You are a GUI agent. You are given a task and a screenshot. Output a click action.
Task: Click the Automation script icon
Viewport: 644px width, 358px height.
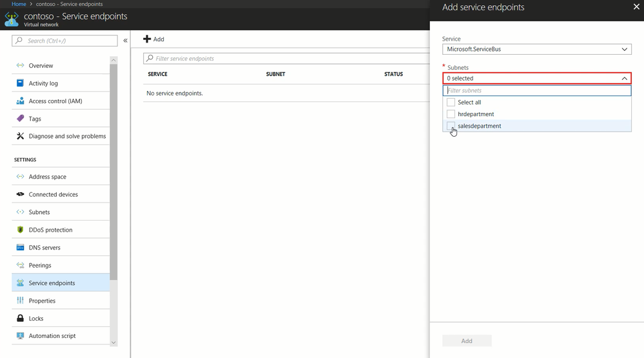coord(20,335)
